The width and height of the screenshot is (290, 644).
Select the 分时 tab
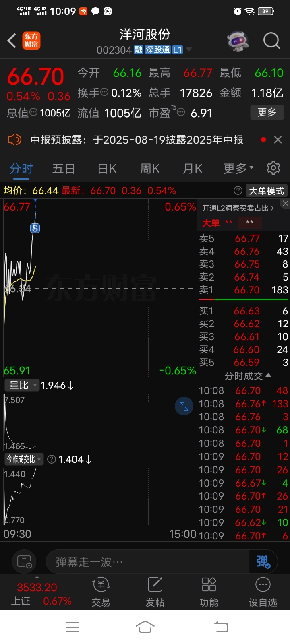pos(21,169)
